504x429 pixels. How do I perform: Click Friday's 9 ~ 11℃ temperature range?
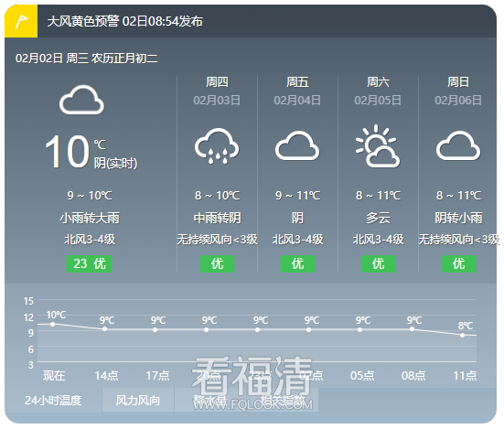[x=297, y=196]
